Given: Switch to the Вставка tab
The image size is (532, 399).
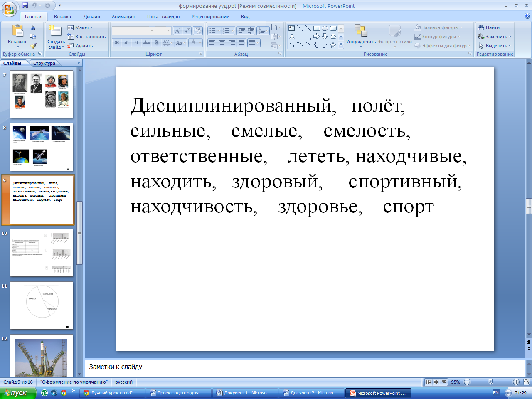Looking at the screenshot, I should coord(62,17).
